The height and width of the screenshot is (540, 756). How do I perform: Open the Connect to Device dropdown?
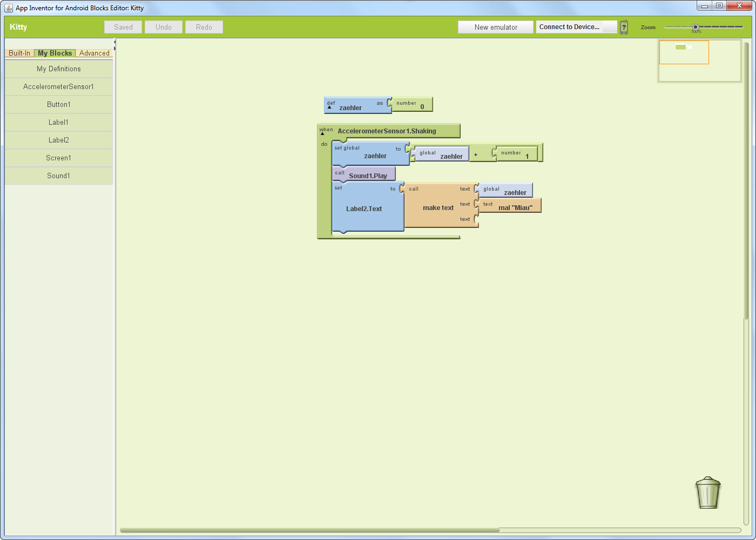pyautogui.click(x=576, y=26)
